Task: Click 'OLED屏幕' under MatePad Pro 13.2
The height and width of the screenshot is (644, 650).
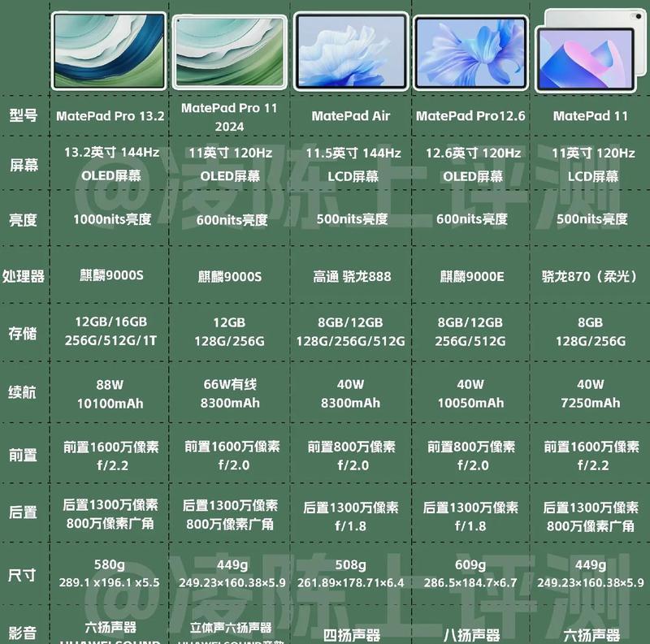Action: [x=111, y=175]
